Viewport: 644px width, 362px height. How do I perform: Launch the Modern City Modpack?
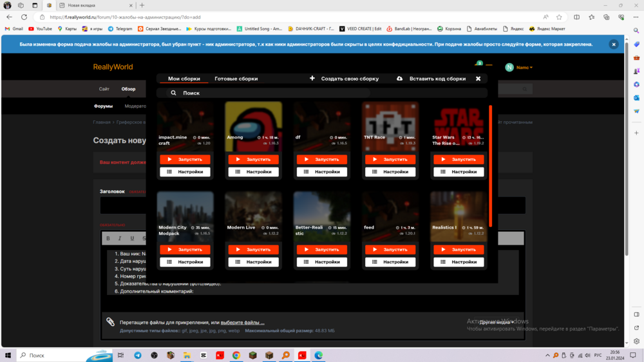tap(185, 249)
